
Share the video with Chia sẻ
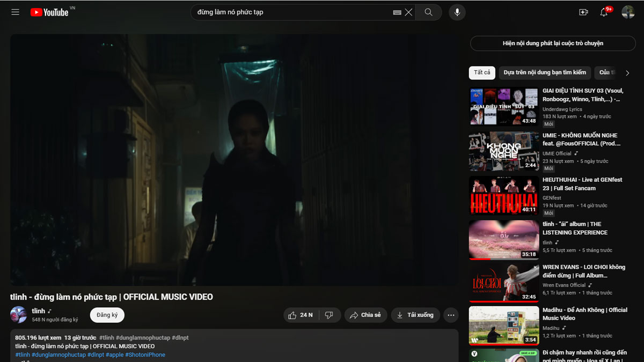point(365,315)
